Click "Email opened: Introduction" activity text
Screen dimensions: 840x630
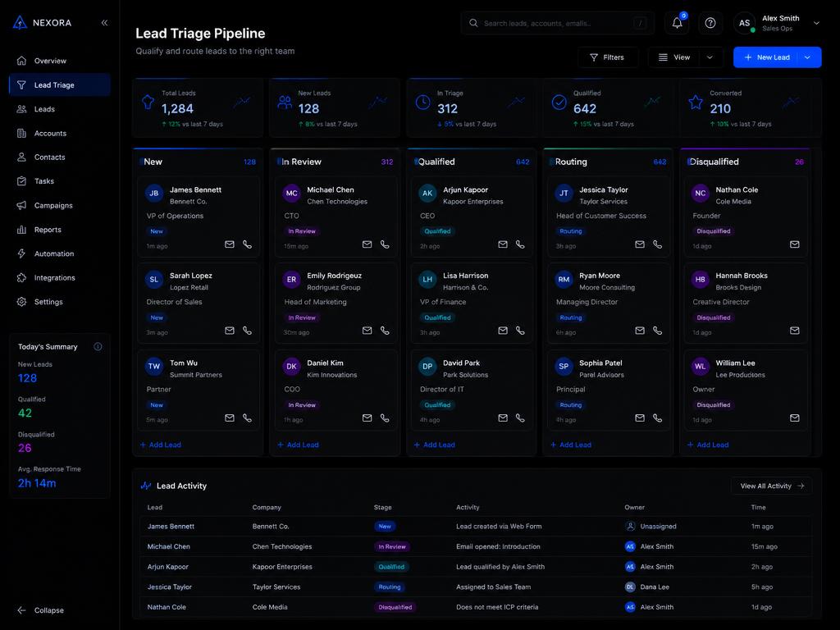coord(498,546)
